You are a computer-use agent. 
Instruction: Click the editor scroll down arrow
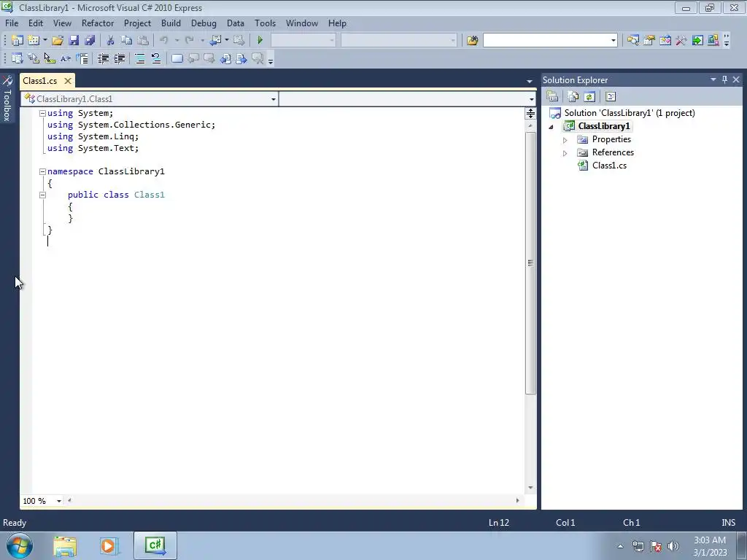click(531, 488)
